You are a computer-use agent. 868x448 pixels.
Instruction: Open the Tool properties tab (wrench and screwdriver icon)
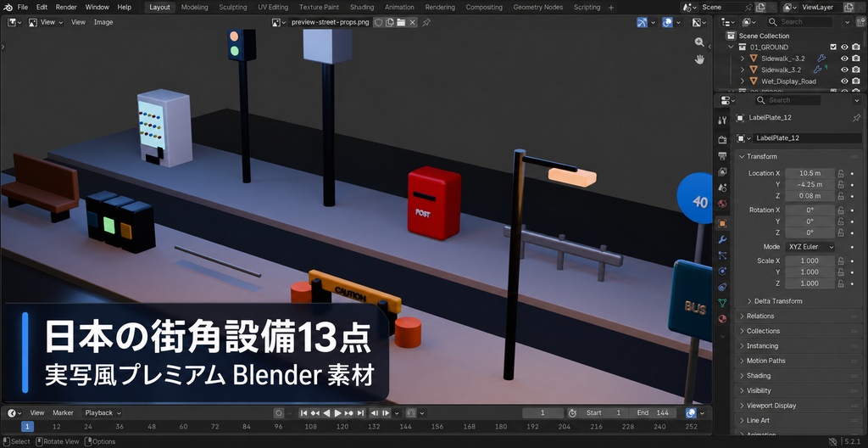722,120
